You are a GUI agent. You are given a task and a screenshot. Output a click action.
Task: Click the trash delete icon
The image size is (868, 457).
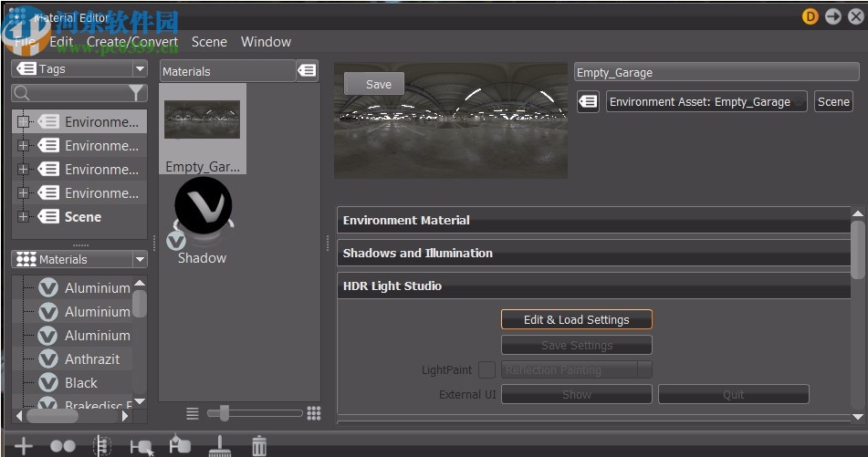point(259,446)
